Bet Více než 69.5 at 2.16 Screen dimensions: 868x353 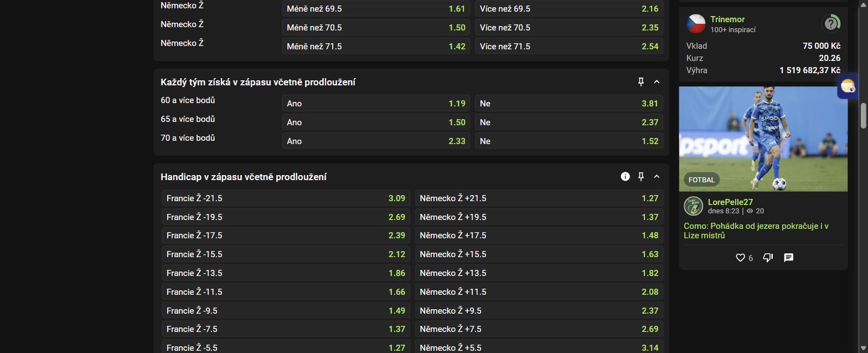(x=569, y=9)
